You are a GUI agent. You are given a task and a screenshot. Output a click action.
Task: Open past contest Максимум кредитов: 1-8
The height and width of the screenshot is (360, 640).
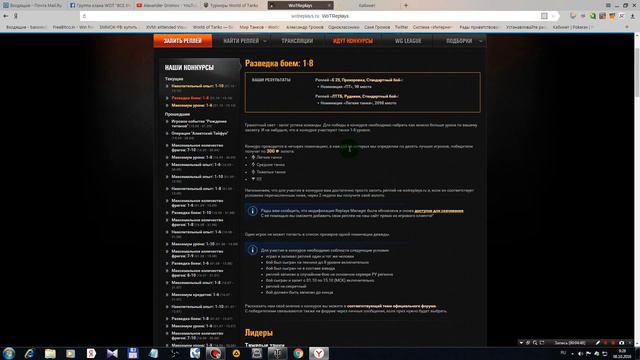[x=195, y=295]
